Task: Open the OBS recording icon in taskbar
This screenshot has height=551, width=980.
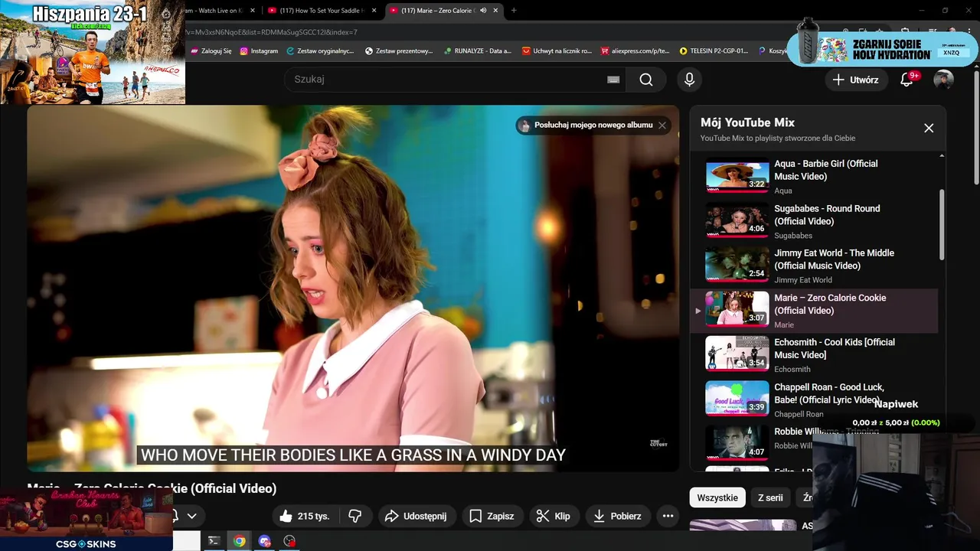Action: [289, 541]
